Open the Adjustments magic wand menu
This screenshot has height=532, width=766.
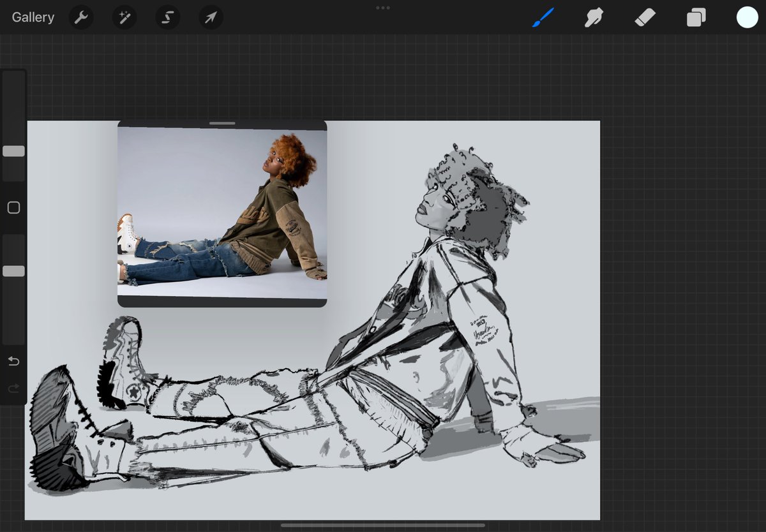pyautogui.click(x=124, y=17)
